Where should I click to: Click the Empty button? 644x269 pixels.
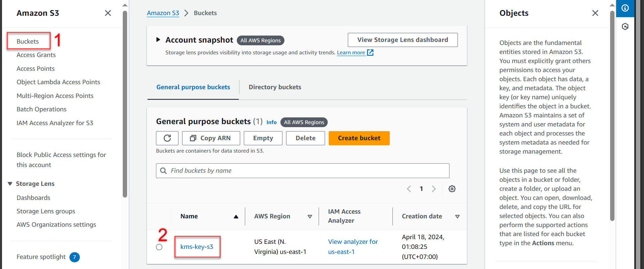click(263, 138)
